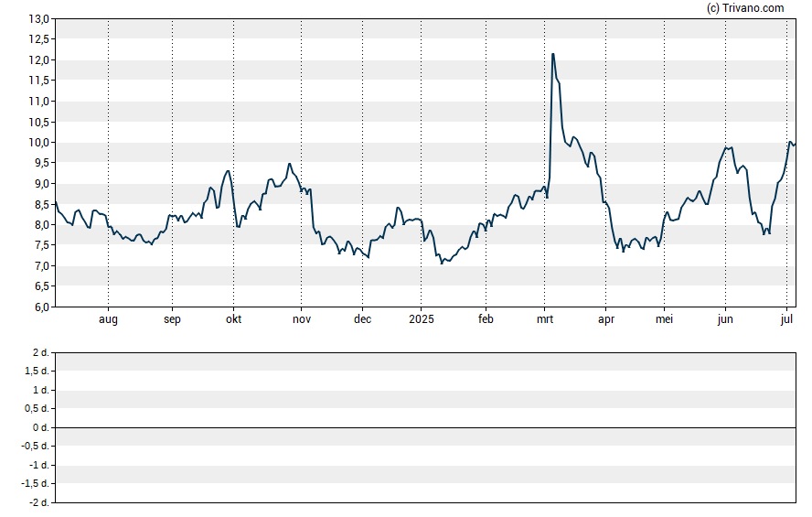This screenshot has width=812, height=517.
Task: Click the 'mei' month label
Action: point(665,319)
